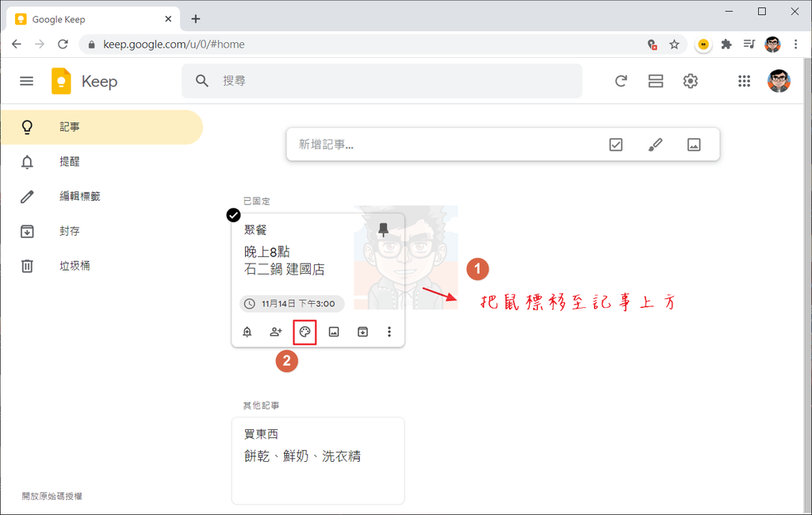Open the main menu hamburger icon

click(26, 81)
